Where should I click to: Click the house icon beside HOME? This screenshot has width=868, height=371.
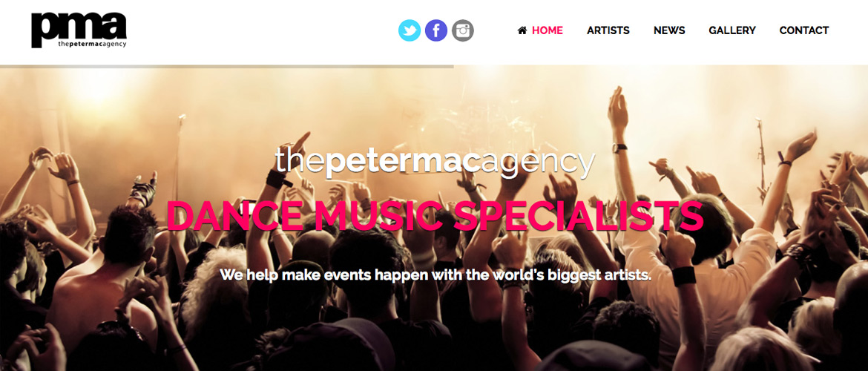[522, 30]
